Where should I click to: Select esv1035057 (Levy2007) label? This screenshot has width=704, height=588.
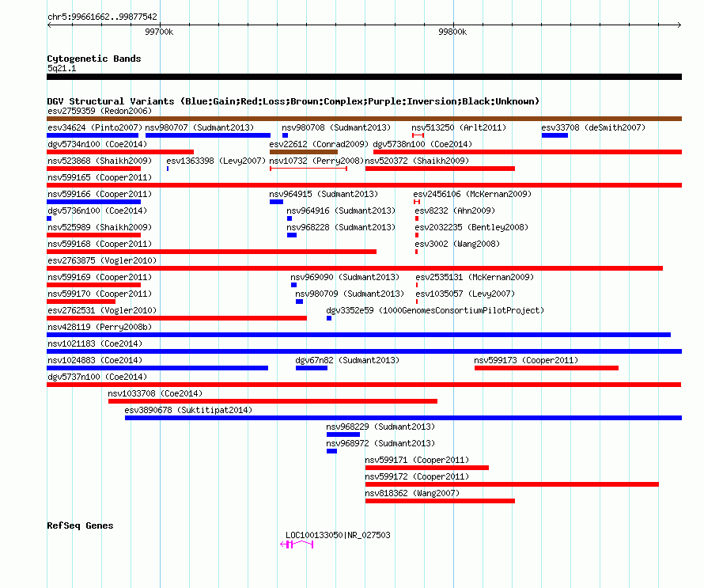(x=465, y=294)
